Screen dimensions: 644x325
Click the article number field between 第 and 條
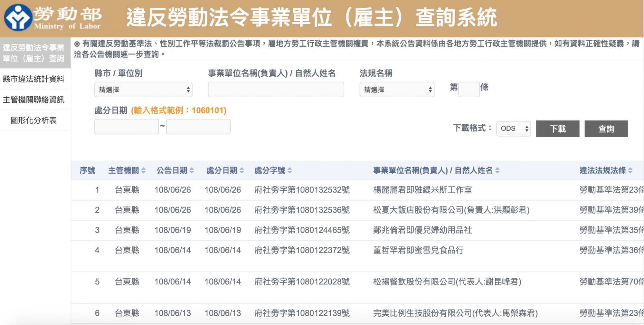469,89
